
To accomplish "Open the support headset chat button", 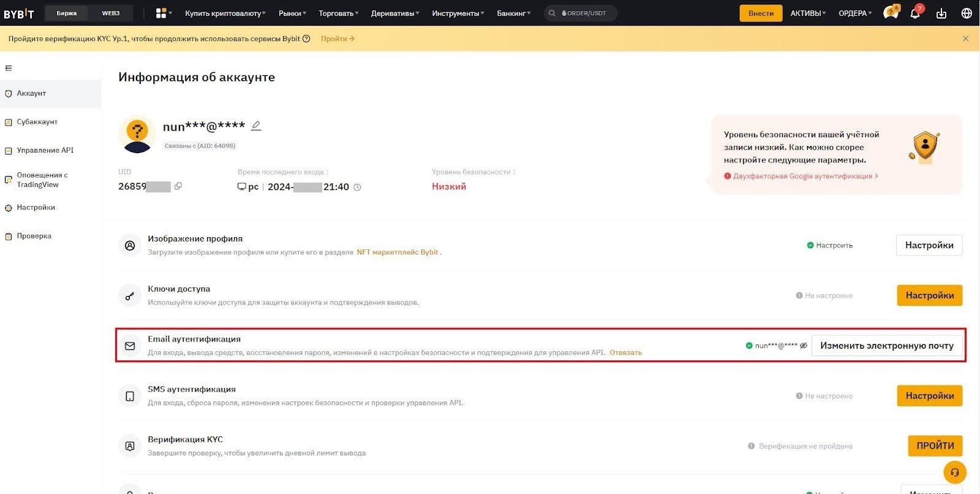I will click(955, 473).
